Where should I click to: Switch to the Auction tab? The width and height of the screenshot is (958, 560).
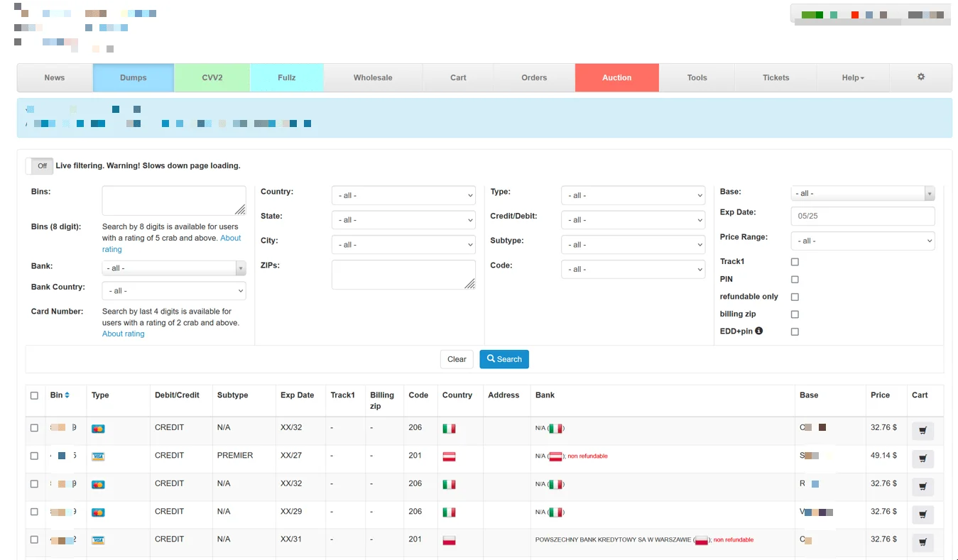pos(617,77)
